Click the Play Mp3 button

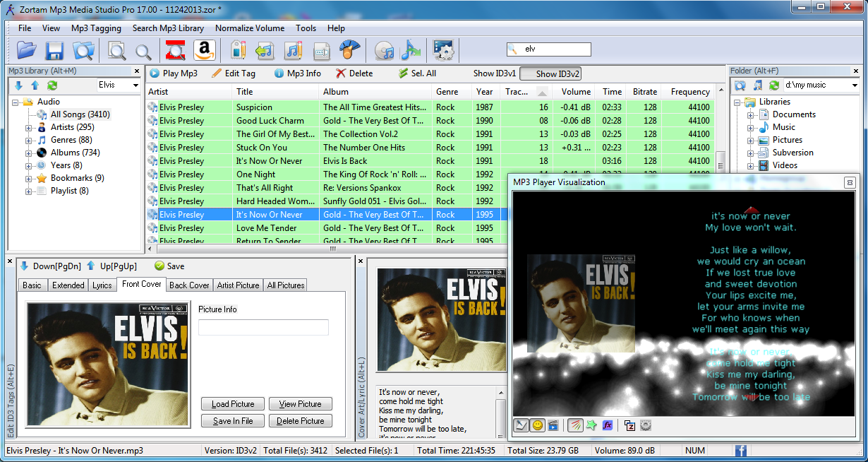tap(173, 73)
